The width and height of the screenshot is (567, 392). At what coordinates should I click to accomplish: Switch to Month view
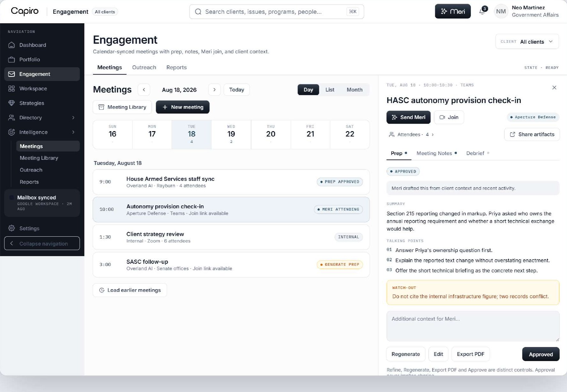point(354,90)
